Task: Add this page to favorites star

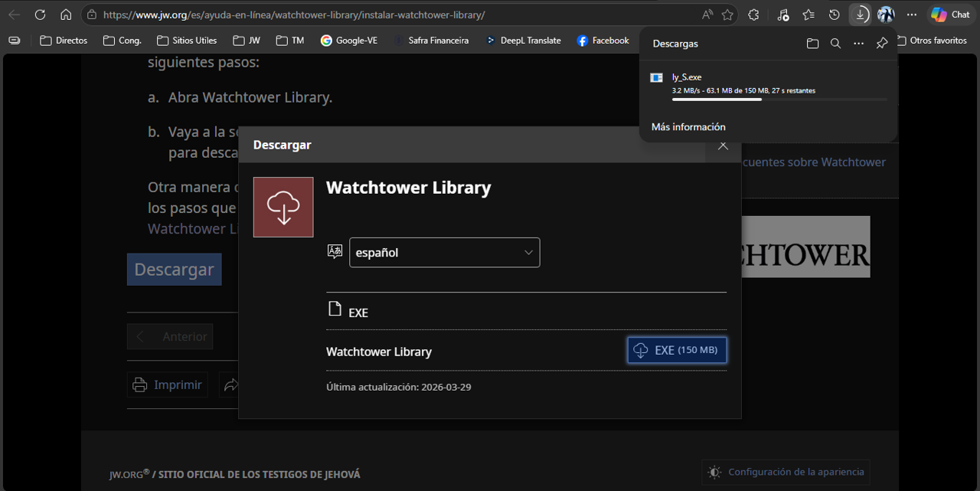Action: pyautogui.click(x=727, y=15)
